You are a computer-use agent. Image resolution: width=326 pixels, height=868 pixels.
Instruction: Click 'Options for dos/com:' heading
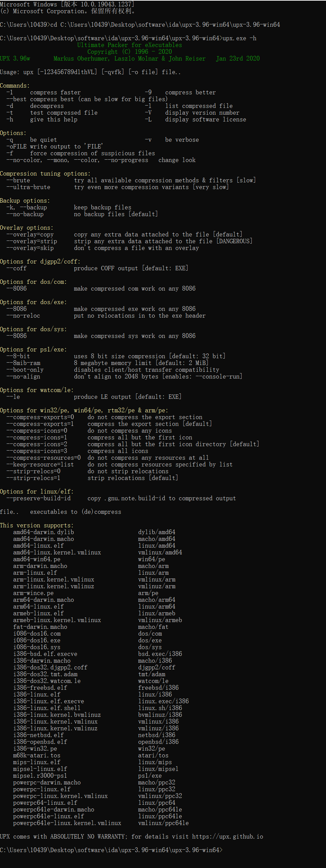[33, 282]
